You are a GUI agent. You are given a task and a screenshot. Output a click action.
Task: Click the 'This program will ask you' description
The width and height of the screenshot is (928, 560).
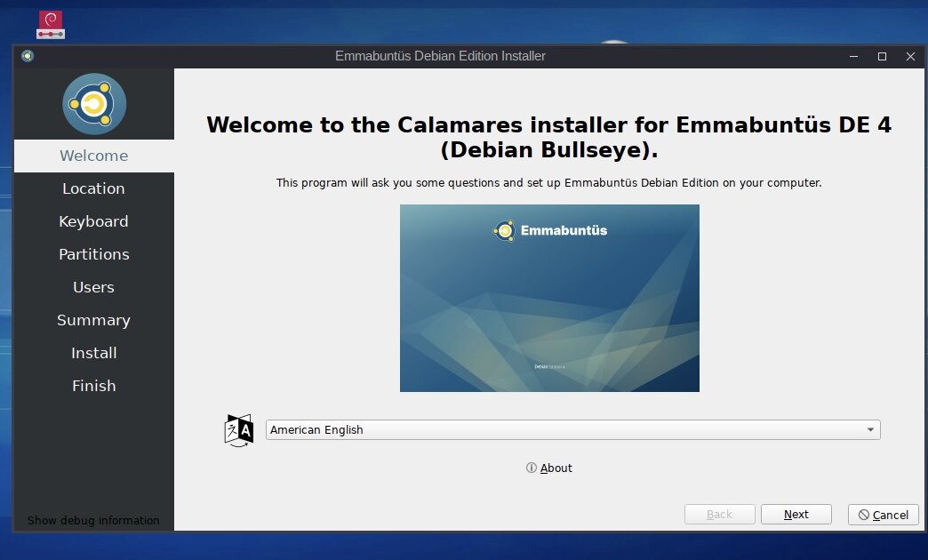(x=549, y=183)
